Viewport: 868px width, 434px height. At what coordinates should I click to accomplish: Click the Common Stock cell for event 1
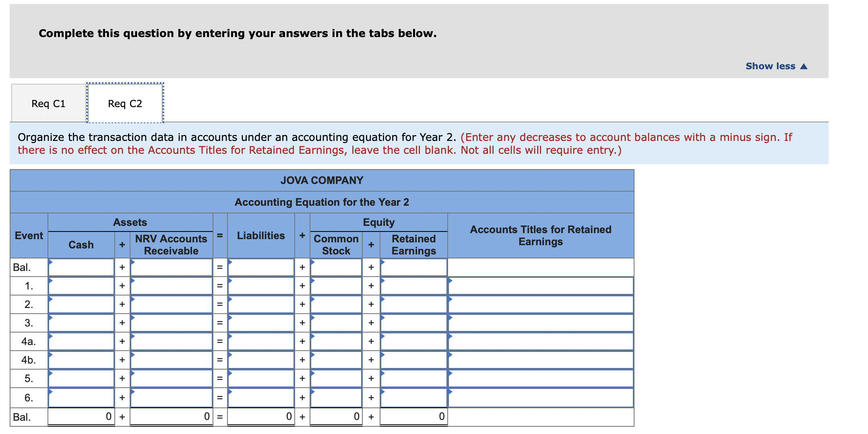tap(336, 286)
